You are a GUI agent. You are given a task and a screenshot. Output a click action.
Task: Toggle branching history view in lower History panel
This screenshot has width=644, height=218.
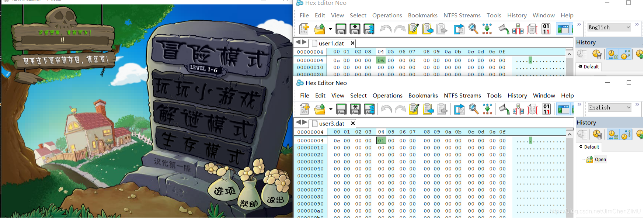point(626,135)
